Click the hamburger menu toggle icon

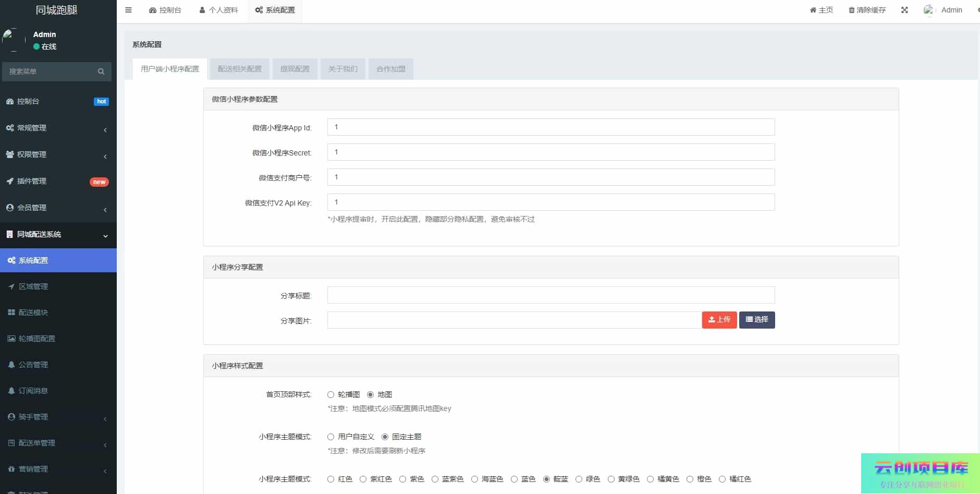[128, 10]
